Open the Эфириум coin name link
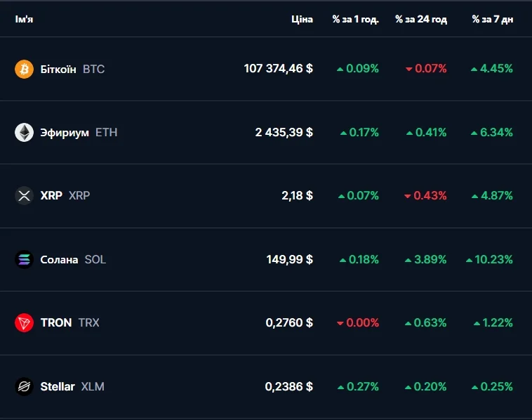The width and height of the screenshot is (532, 420). point(65,133)
